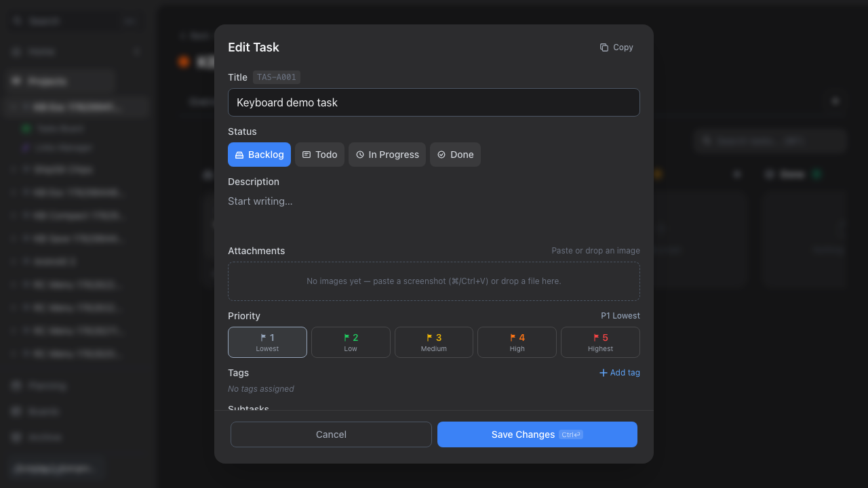Focus the Title input with 'Keyboard demo task'
Image resolution: width=868 pixels, height=488 pixels.
[x=434, y=102]
